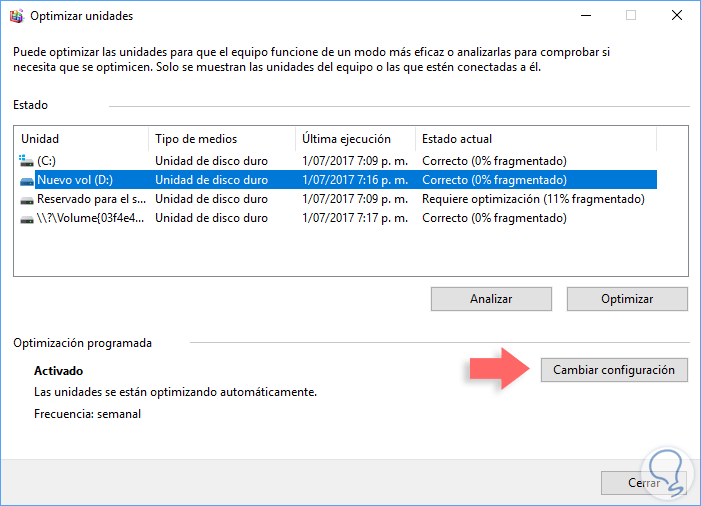Open Cambiar configuración settings
This screenshot has width=701, height=506.
pos(614,370)
